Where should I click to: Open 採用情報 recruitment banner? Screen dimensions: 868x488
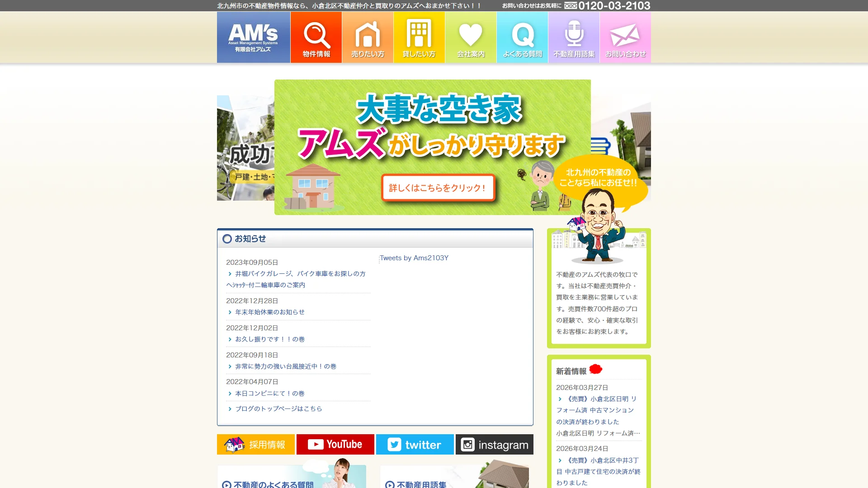pos(256,445)
